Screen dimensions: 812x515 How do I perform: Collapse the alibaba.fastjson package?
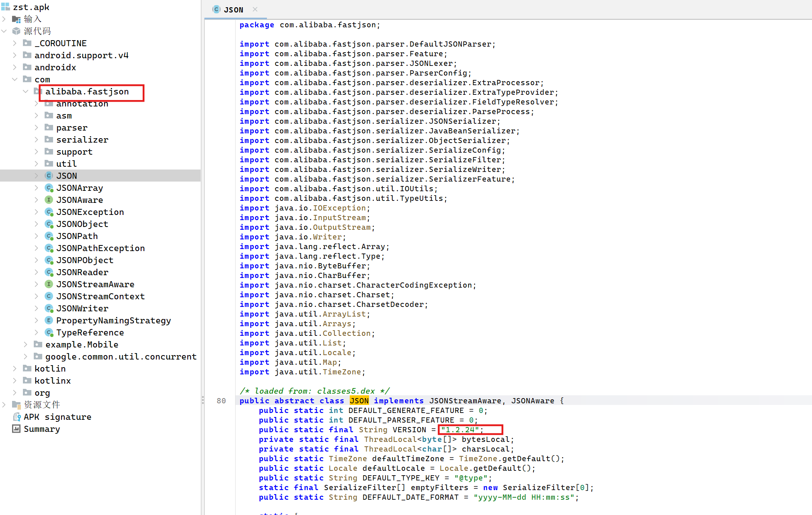click(x=26, y=92)
